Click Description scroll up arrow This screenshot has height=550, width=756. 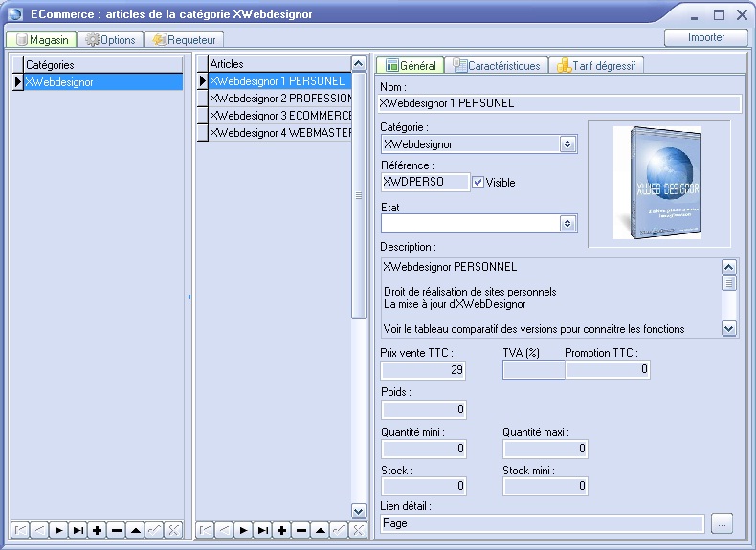coord(728,267)
